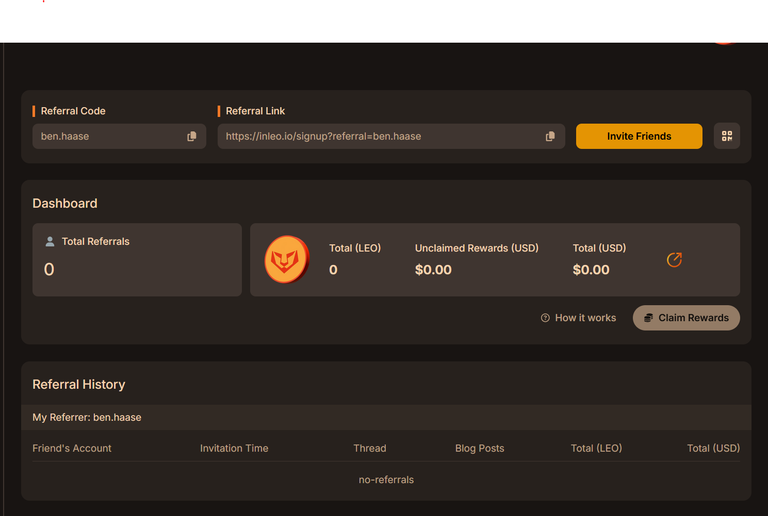
Task: Click the Total (USD) table column header
Action: click(x=713, y=448)
